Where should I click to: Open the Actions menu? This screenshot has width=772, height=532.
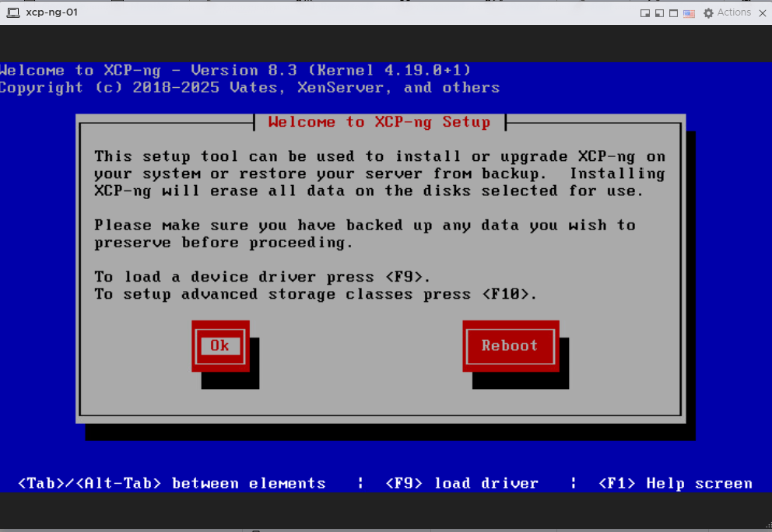click(733, 12)
